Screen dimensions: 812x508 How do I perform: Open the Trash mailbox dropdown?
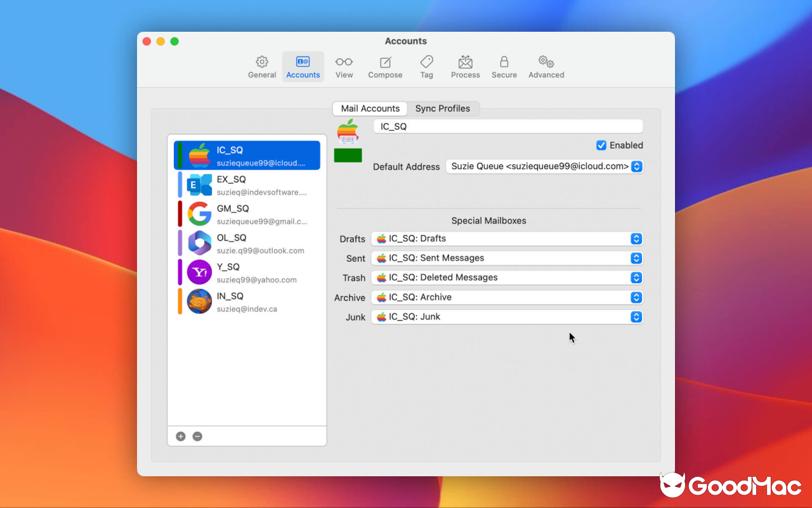[636, 277]
